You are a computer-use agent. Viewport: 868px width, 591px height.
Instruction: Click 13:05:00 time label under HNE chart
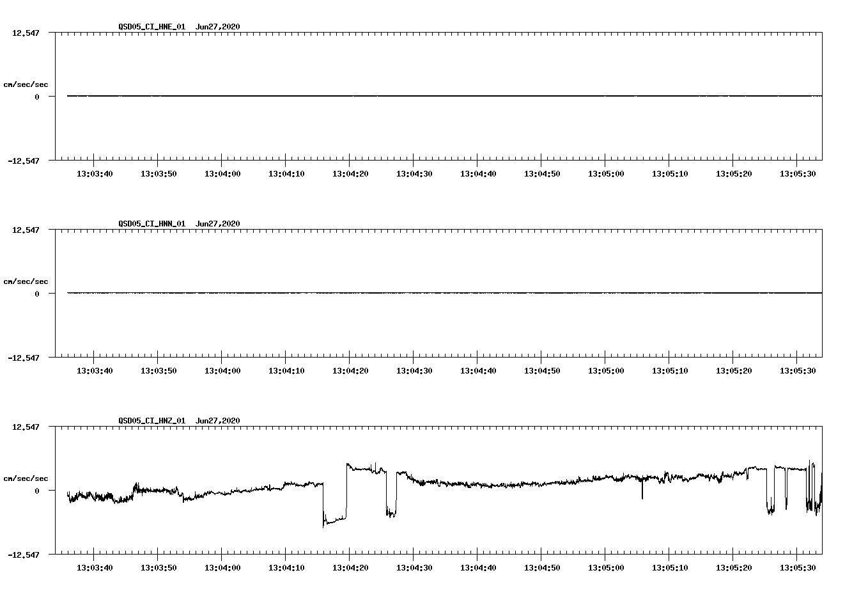pyautogui.click(x=606, y=173)
